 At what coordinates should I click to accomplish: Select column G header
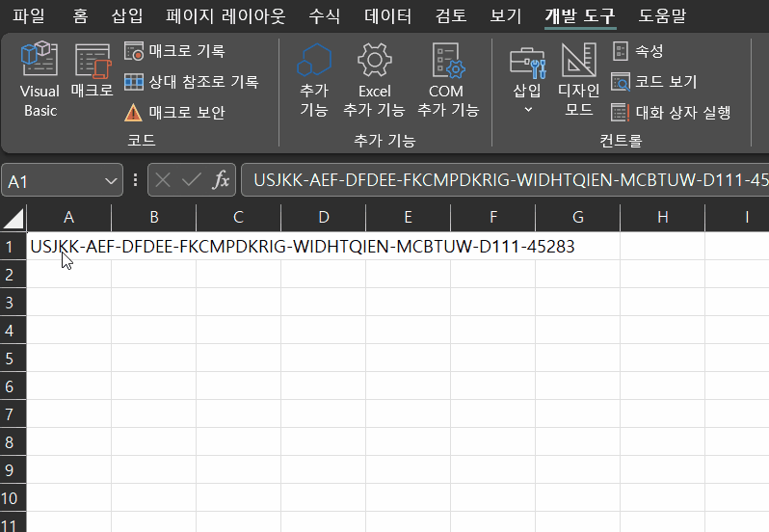point(578,217)
